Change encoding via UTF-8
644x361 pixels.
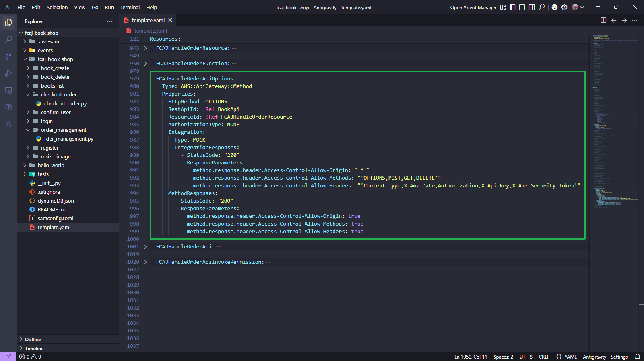526,357
